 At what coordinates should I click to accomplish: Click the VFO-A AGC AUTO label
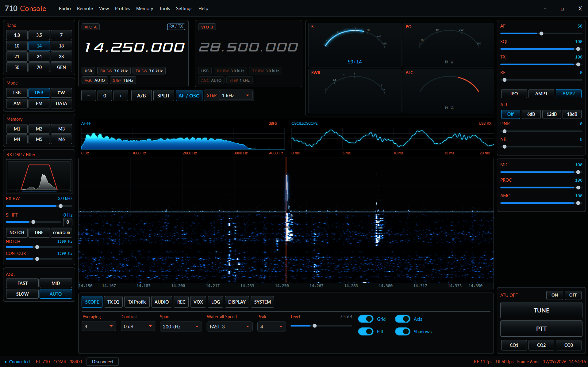pos(95,80)
